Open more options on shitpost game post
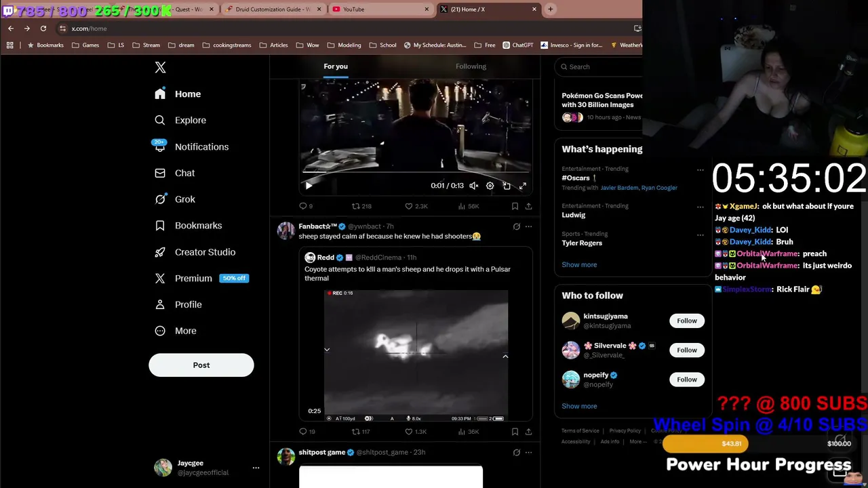 [x=528, y=452]
